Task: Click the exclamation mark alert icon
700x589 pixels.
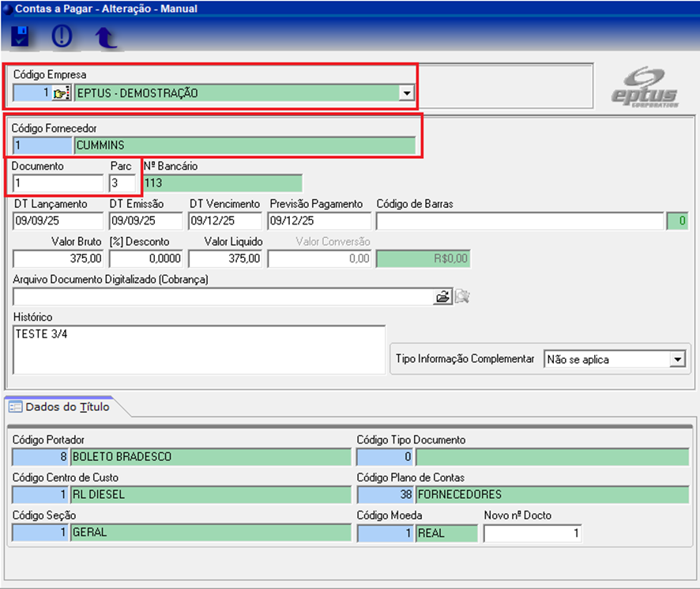Action: click(62, 37)
